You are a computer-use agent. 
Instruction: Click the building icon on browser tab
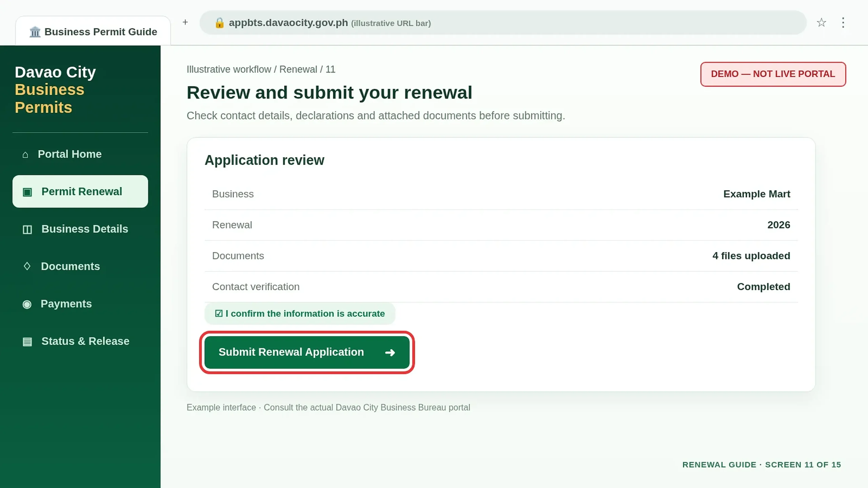(35, 32)
